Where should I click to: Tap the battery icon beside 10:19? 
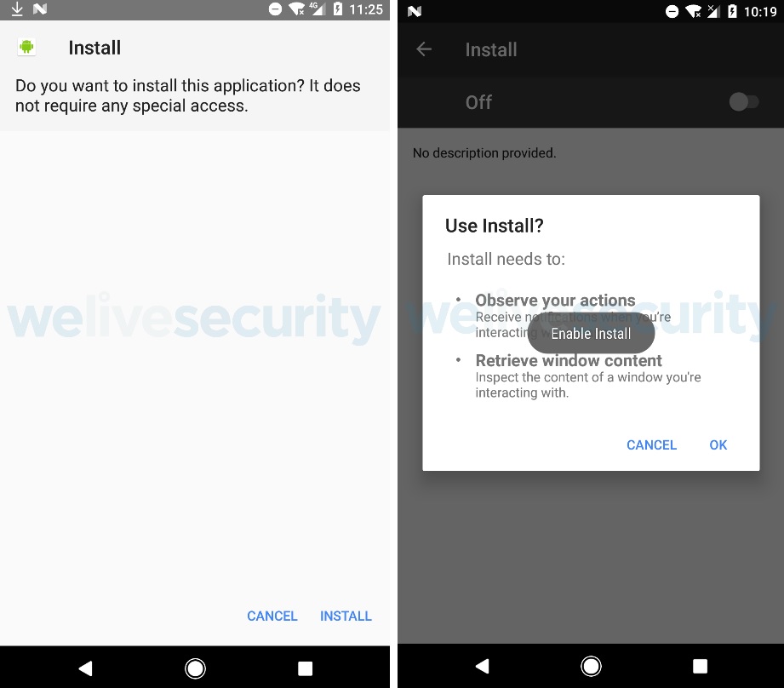point(732,11)
